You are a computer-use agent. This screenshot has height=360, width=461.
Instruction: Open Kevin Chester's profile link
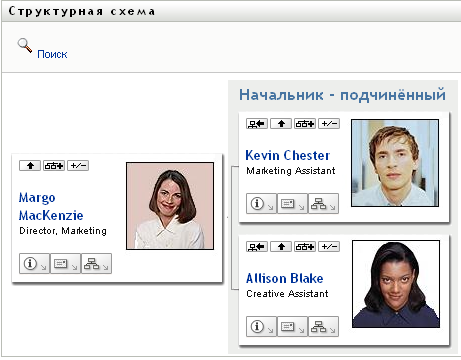[288, 155]
